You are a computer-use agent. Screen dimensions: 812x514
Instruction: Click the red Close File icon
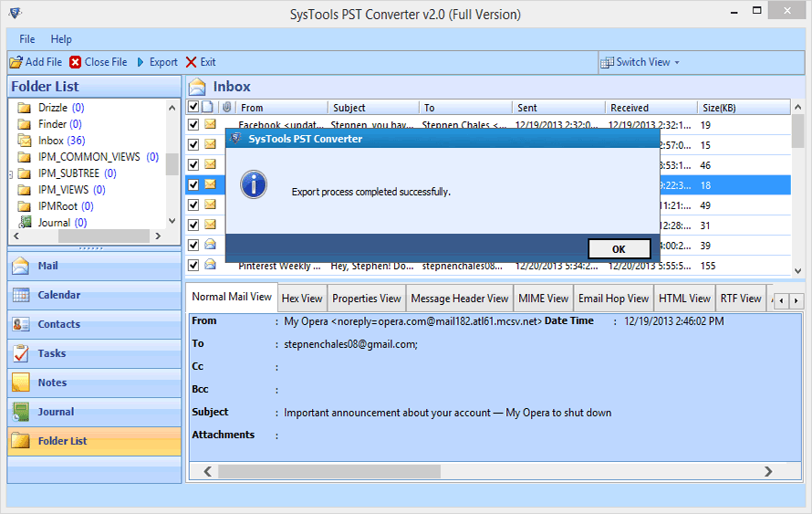click(x=75, y=62)
